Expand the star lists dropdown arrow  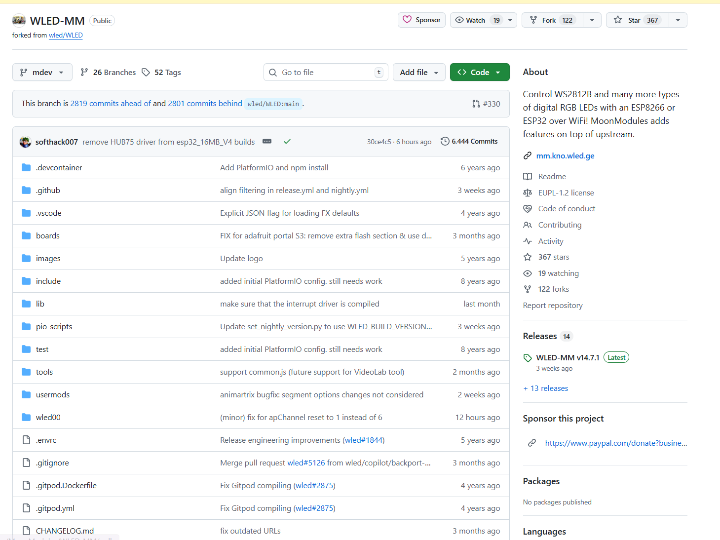point(679,20)
